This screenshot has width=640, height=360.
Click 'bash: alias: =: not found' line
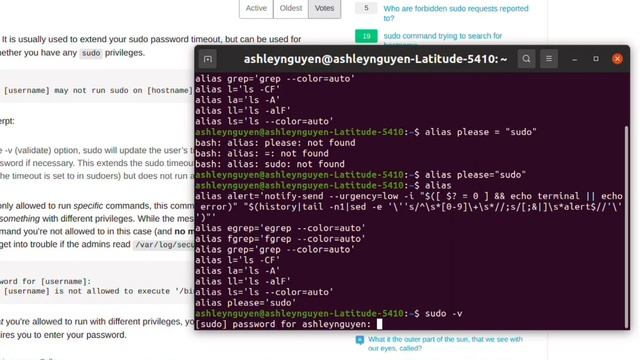coord(262,153)
